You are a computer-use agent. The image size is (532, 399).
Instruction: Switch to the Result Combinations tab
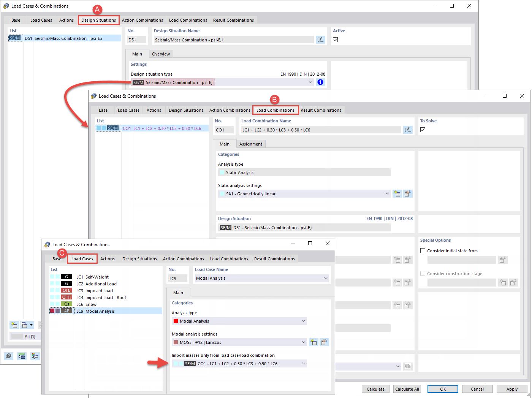(x=234, y=20)
